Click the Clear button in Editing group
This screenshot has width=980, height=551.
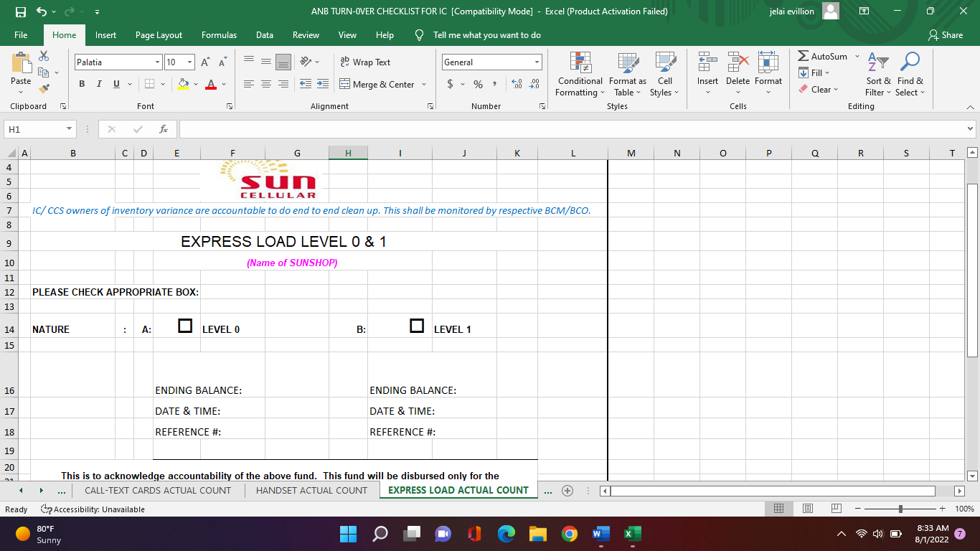[818, 90]
